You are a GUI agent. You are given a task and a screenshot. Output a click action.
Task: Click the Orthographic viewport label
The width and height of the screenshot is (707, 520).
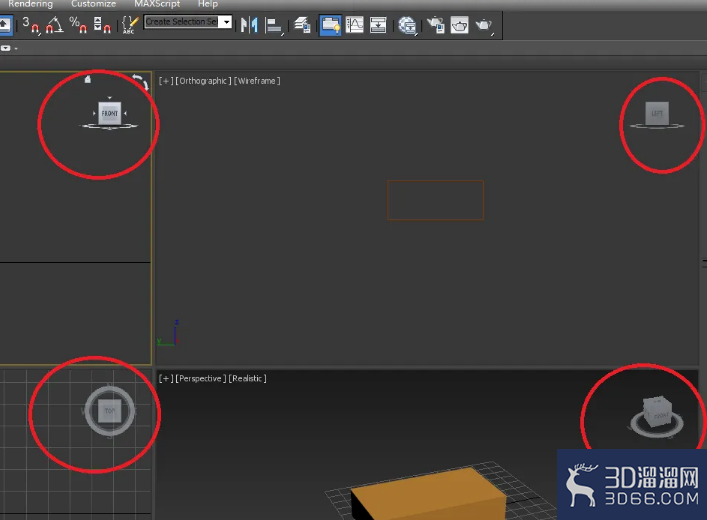pyautogui.click(x=203, y=81)
